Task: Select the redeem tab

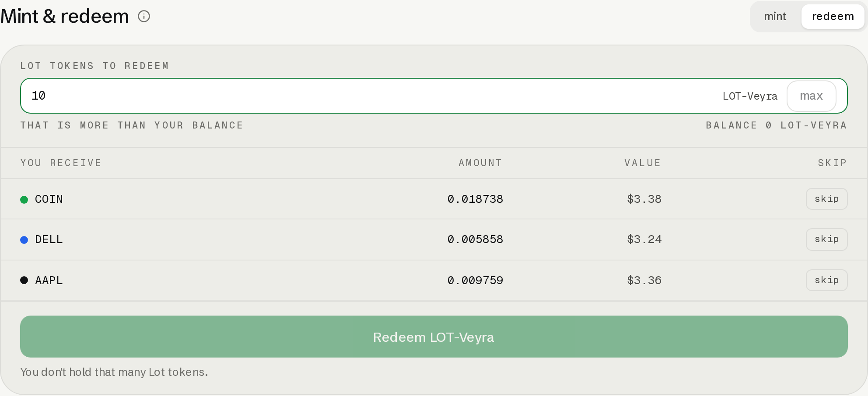Action: point(833,16)
